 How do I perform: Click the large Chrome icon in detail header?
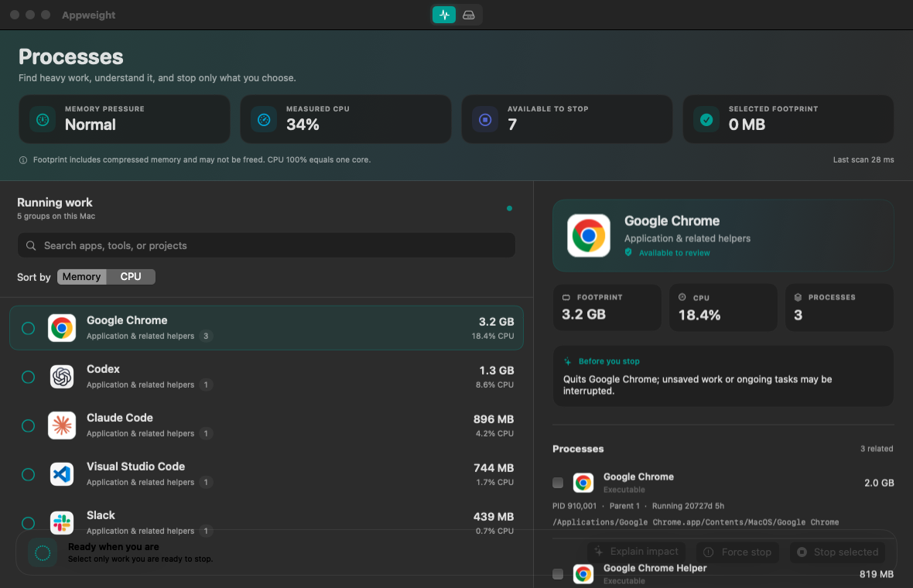click(x=589, y=236)
